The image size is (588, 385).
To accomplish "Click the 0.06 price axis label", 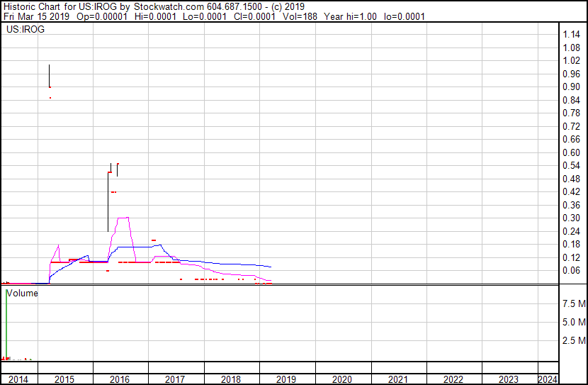I will click(571, 271).
